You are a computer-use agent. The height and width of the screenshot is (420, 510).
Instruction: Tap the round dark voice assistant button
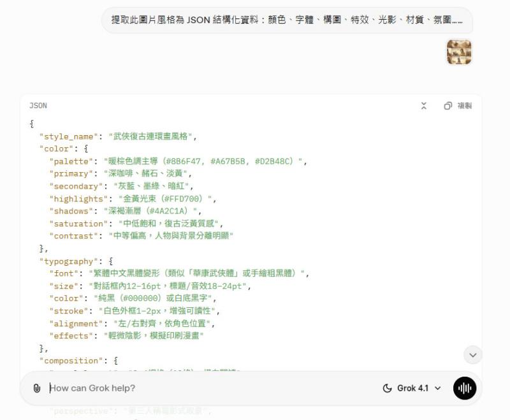(x=465, y=388)
